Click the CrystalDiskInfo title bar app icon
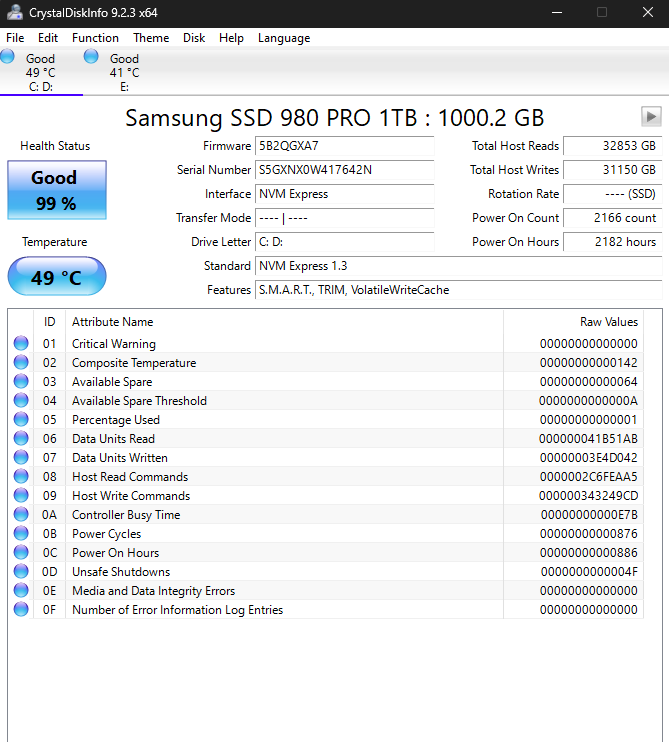 (x=14, y=12)
